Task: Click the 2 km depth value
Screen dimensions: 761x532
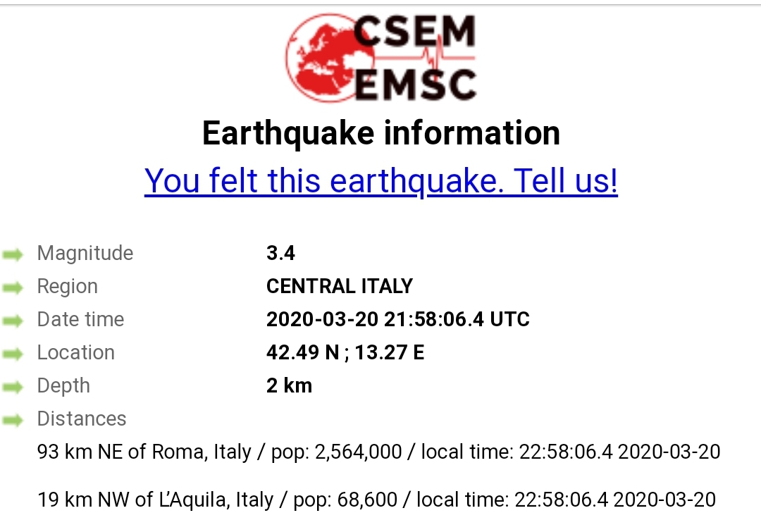Action: point(289,385)
